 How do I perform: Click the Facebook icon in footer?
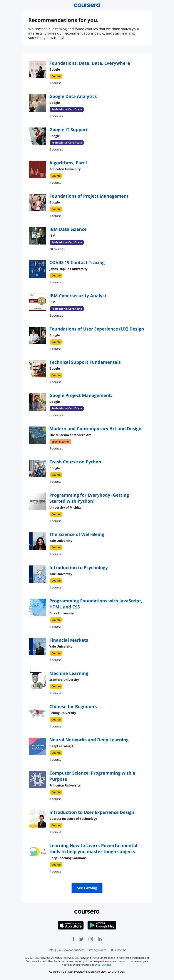pos(74,939)
